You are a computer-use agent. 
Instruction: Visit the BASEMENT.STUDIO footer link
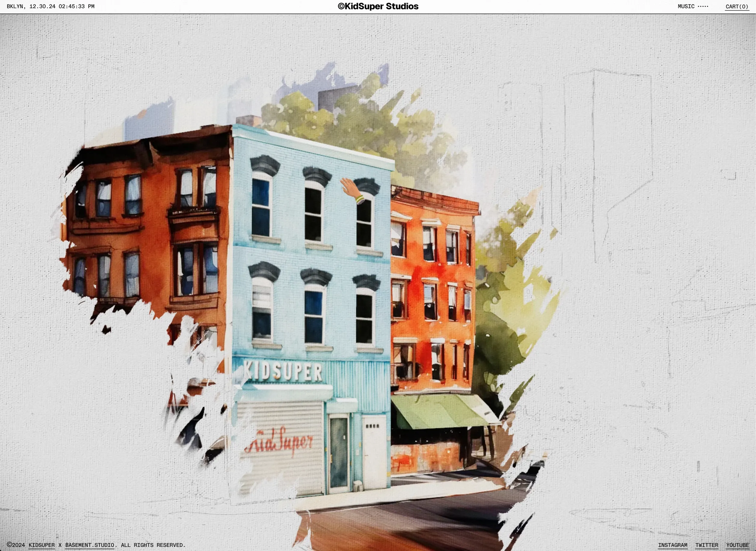tap(90, 545)
